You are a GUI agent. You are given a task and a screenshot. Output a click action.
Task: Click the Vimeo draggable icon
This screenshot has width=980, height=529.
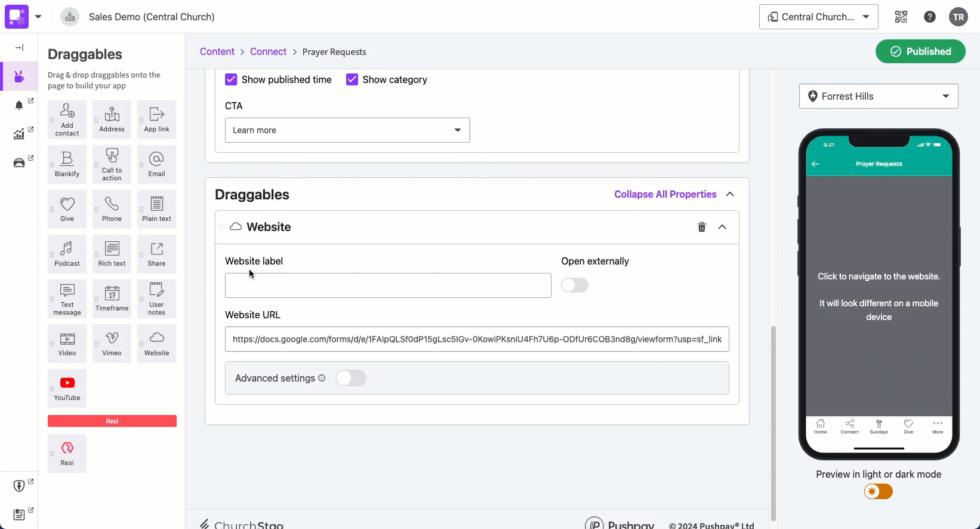(x=112, y=343)
